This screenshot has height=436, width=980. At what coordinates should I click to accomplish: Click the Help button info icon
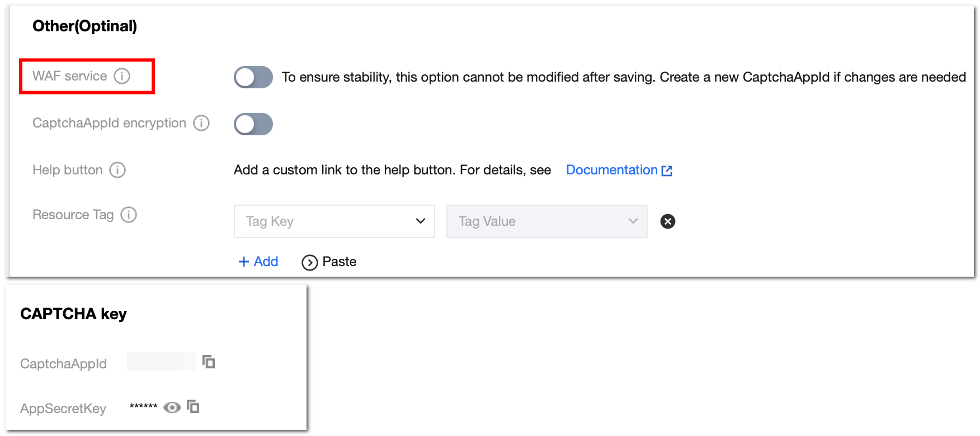tap(117, 170)
